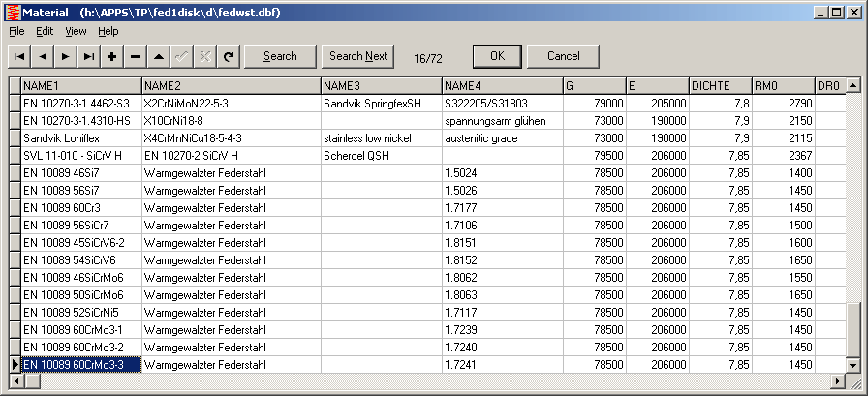Jump to the first record
The image size is (868, 396).
pyautogui.click(x=19, y=56)
